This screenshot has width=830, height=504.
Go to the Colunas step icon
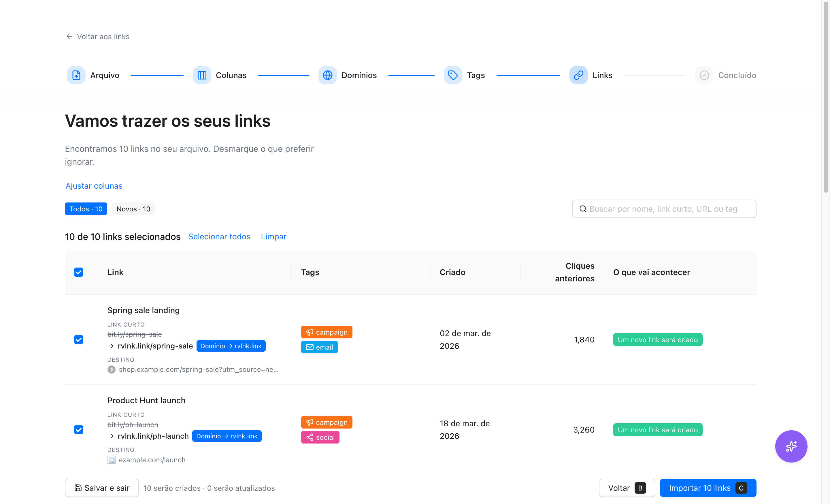click(202, 75)
